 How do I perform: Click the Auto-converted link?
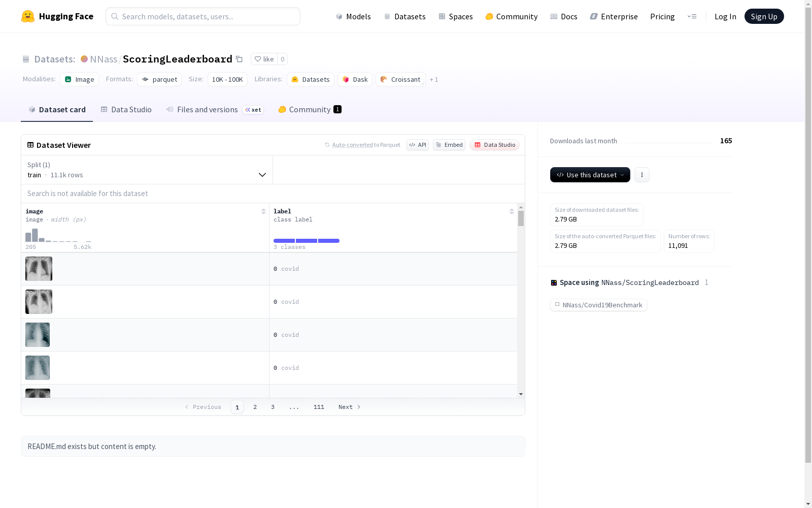(352, 145)
